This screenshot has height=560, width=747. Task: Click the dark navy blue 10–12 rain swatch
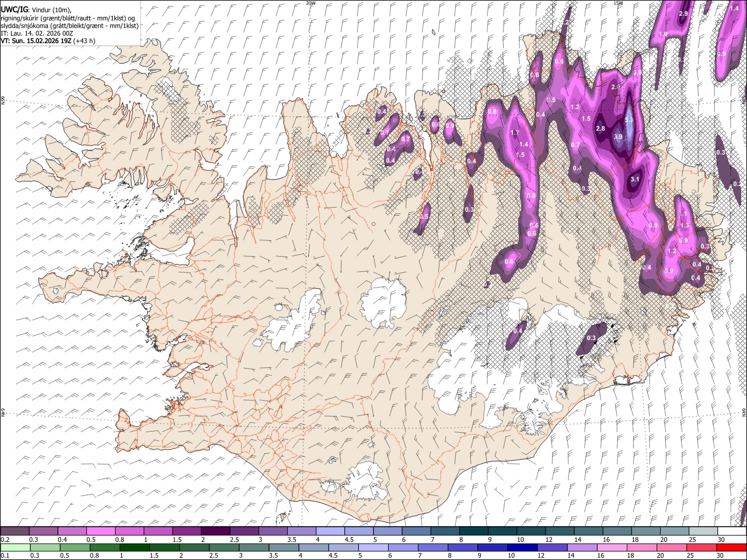pos(522,547)
